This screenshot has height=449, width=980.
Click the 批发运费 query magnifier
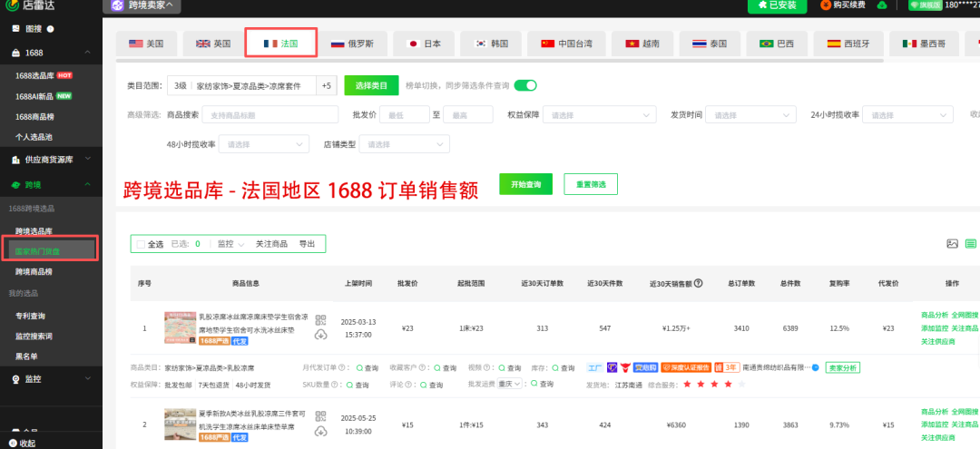pos(535,384)
